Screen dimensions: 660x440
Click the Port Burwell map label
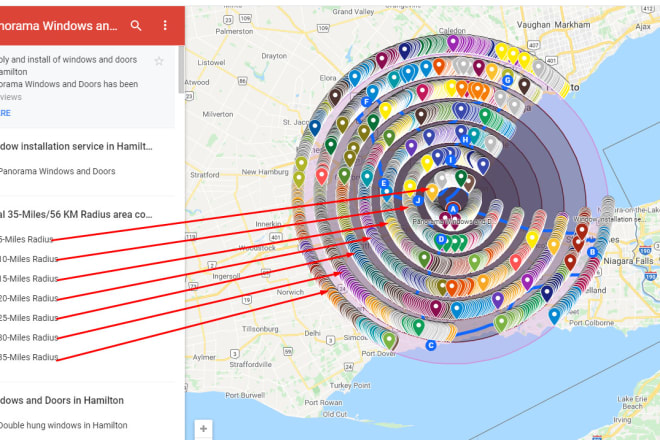click(x=245, y=395)
